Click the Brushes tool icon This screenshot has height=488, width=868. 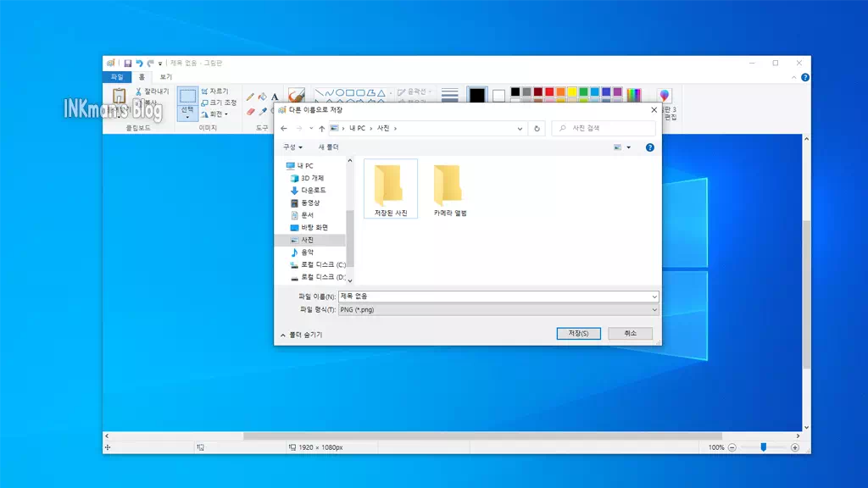(x=297, y=95)
